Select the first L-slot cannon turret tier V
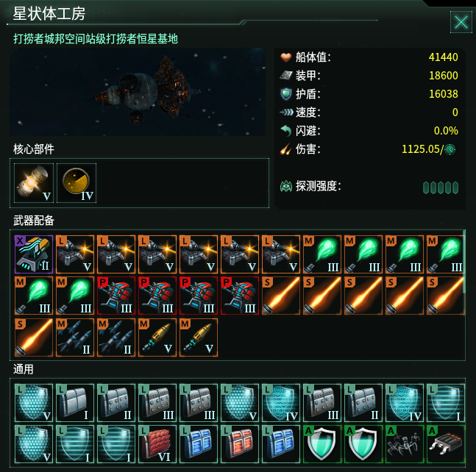The image size is (476, 472). point(75,254)
